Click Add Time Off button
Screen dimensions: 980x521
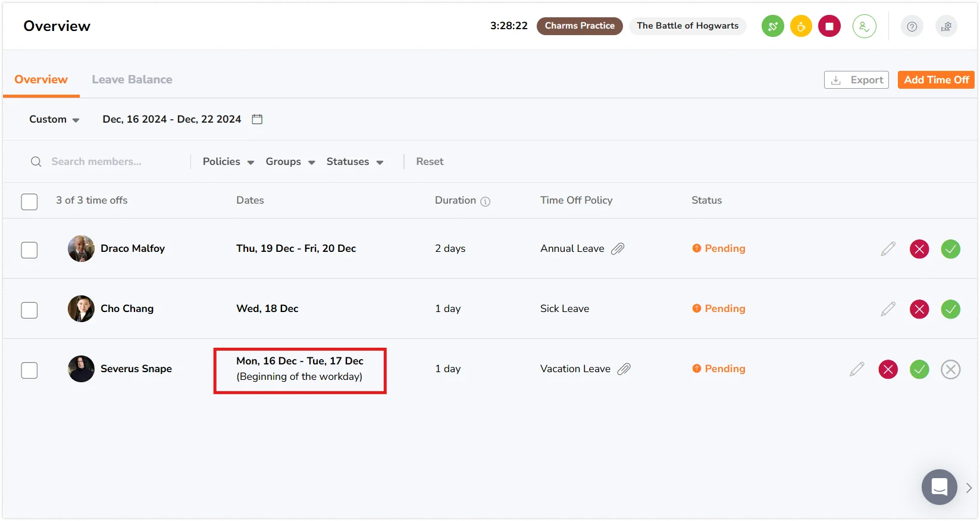point(936,80)
